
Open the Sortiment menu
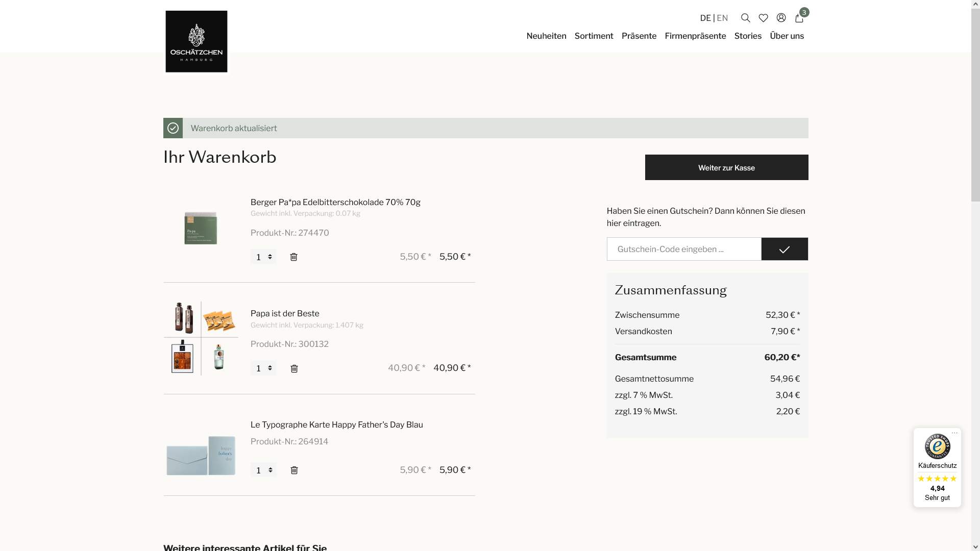[x=594, y=36]
